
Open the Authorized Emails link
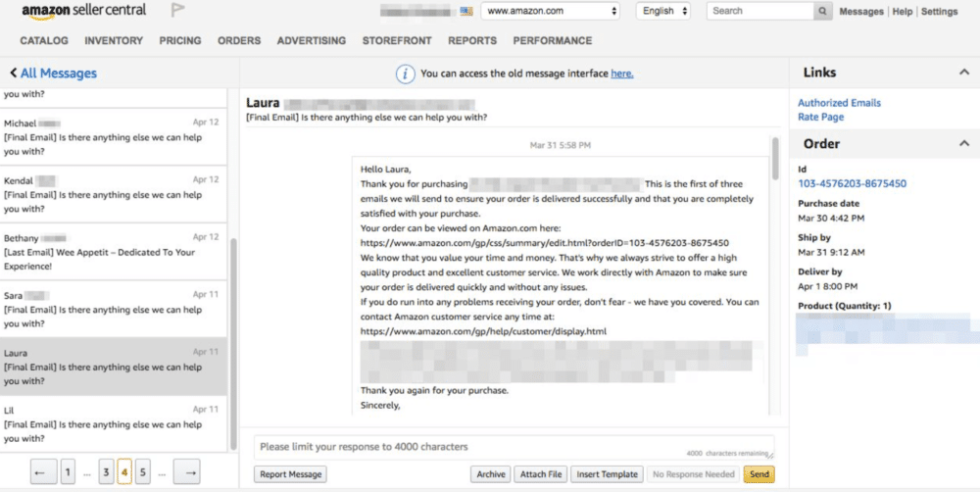[840, 103]
